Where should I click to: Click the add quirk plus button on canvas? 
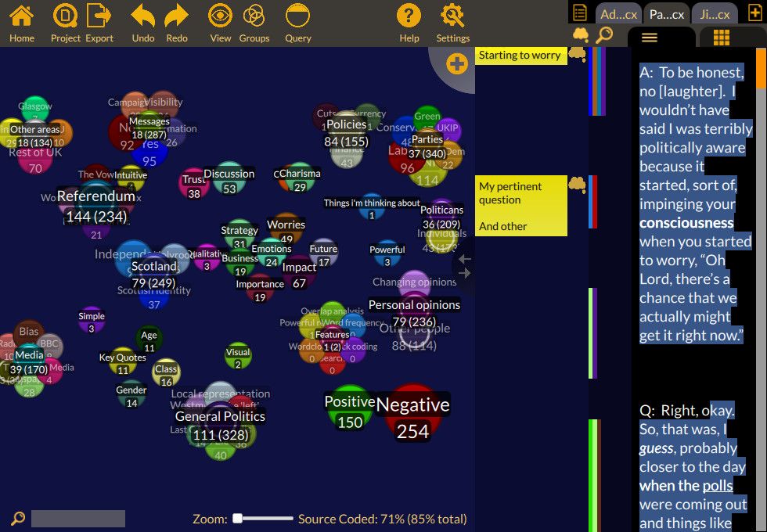[456, 64]
